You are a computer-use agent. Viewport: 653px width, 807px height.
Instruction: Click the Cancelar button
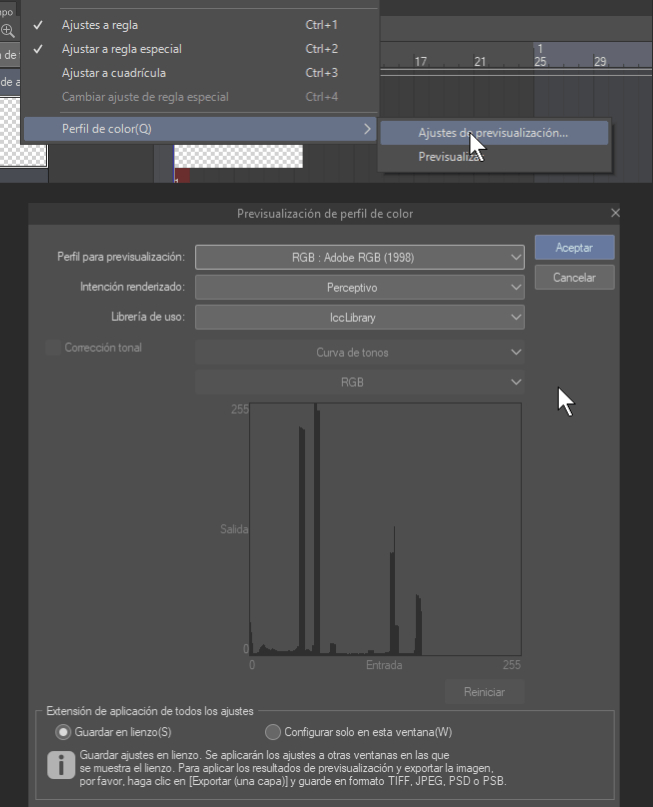[574, 277]
